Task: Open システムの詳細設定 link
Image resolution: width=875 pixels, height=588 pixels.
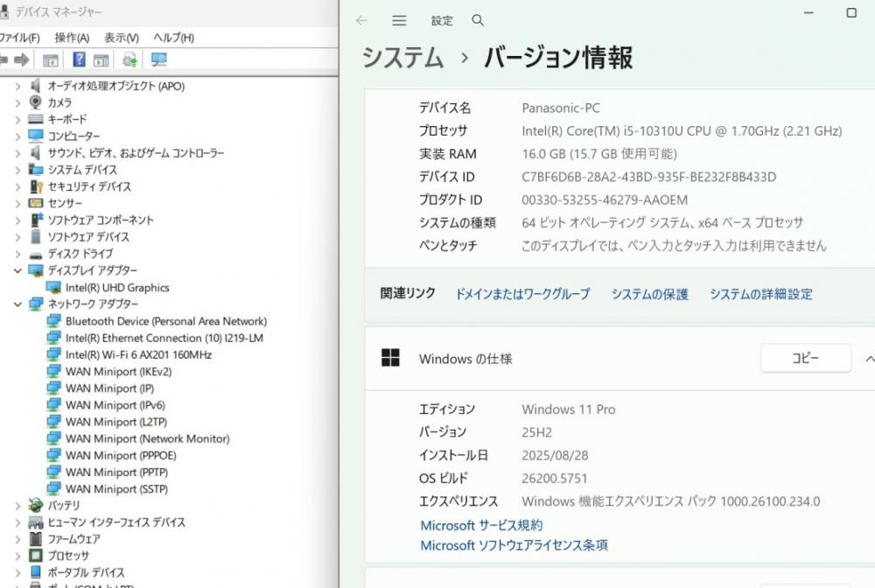Action: point(761,294)
